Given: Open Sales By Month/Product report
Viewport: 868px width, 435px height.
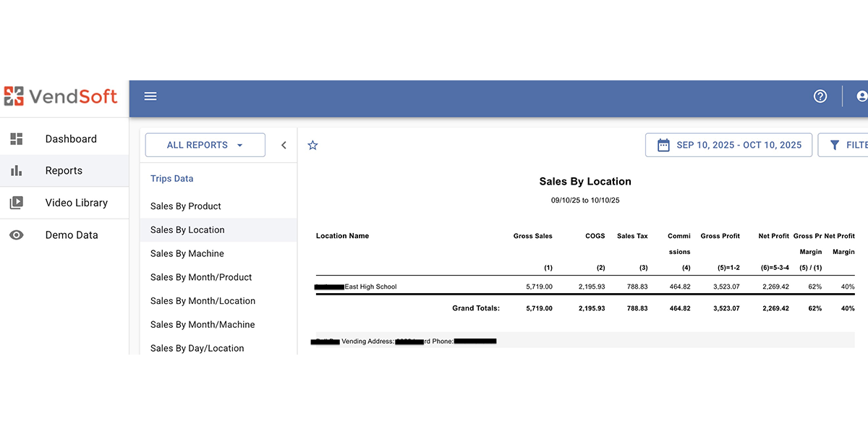Looking at the screenshot, I should [201, 277].
